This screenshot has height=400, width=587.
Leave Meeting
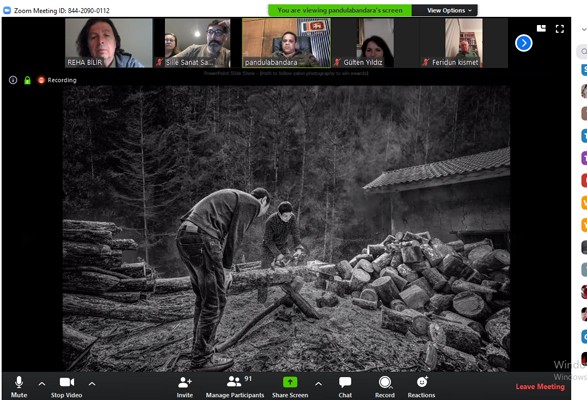tap(540, 387)
